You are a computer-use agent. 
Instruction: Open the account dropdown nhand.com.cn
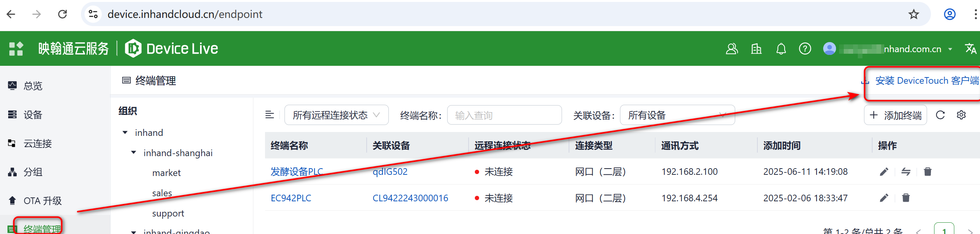pos(889,49)
